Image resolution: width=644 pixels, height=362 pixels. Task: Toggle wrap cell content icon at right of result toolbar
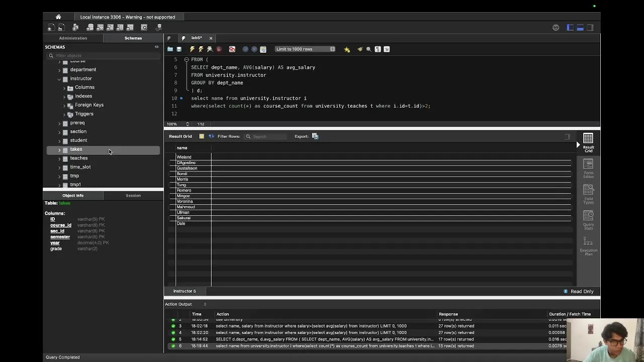click(567, 136)
